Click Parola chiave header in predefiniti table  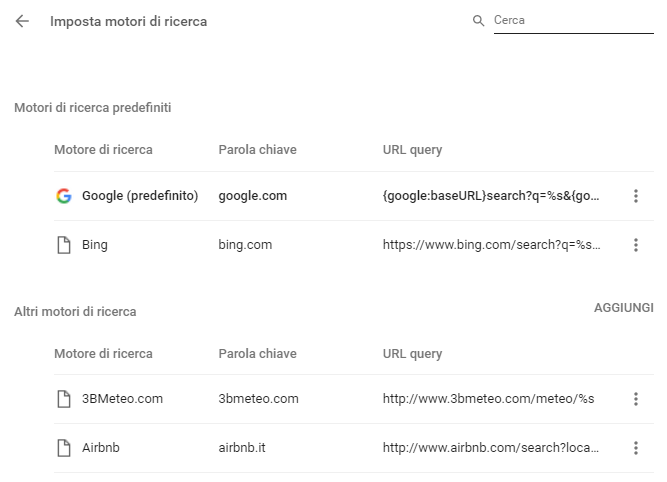(257, 150)
